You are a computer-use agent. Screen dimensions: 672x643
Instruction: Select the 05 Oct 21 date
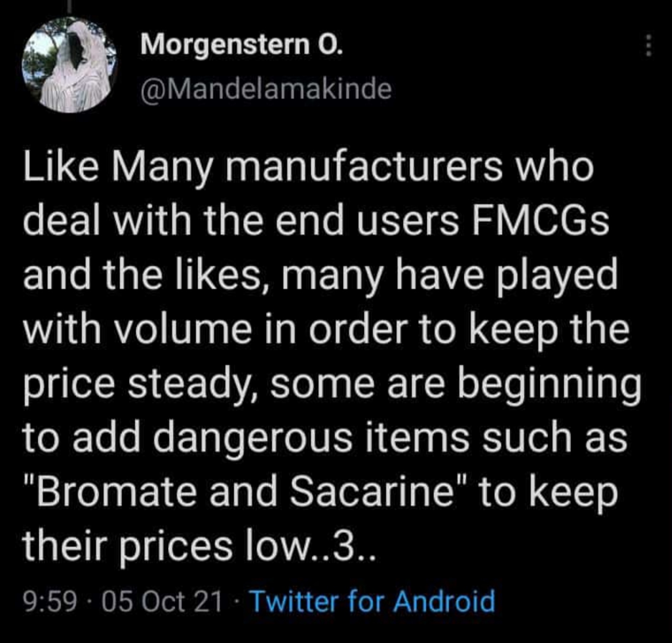coord(162,601)
